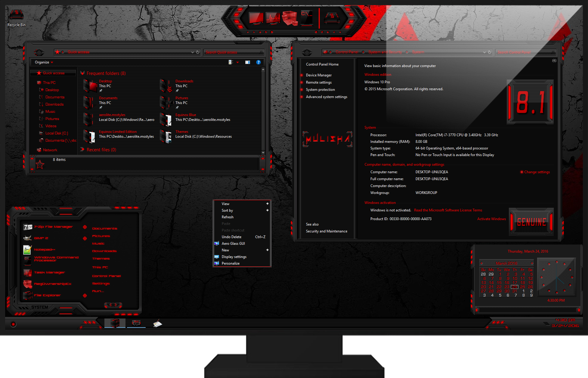Click the 7-Zip icon in the start menu
Image resolution: width=588 pixels, height=378 pixels.
28,227
